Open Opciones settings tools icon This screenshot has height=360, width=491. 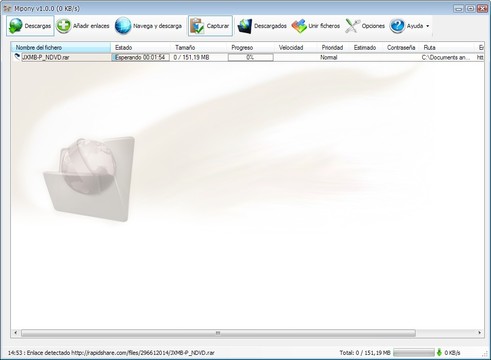pos(352,26)
